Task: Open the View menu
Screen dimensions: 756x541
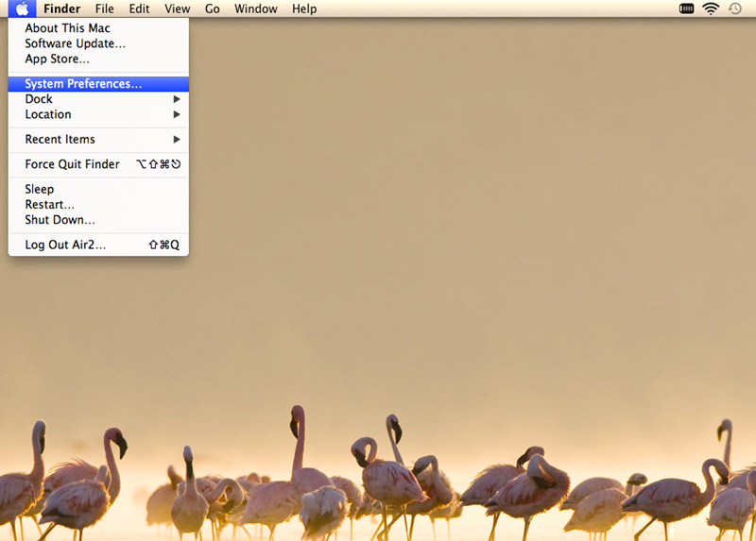Action: [x=177, y=8]
